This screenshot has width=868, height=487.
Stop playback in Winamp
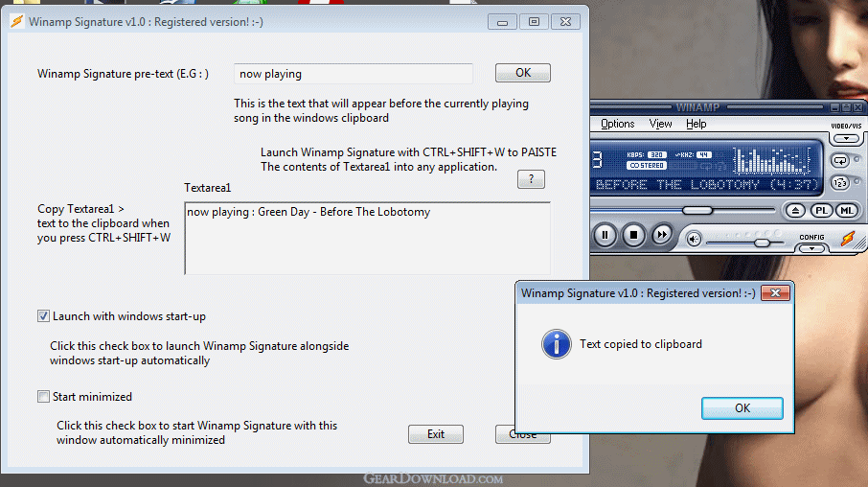(x=633, y=236)
